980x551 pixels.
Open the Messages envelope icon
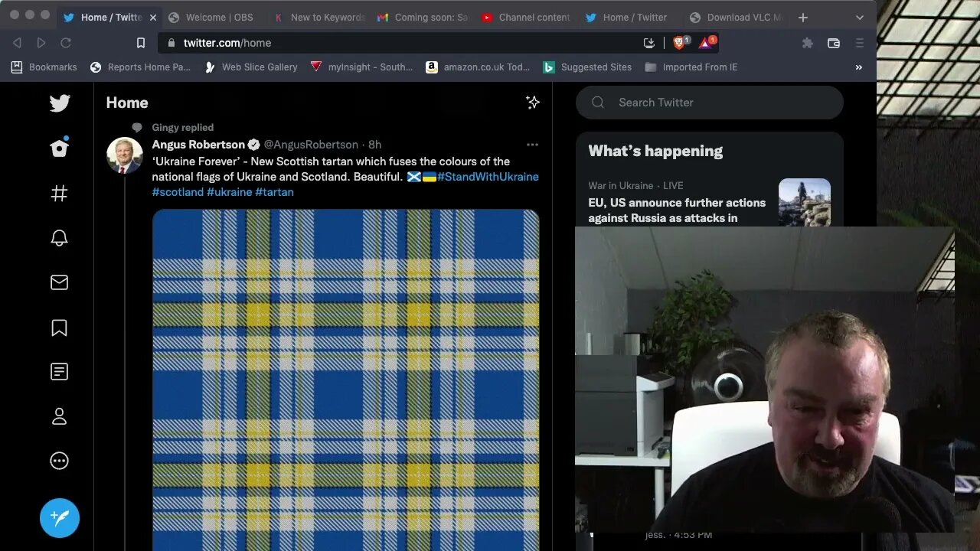pos(59,282)
